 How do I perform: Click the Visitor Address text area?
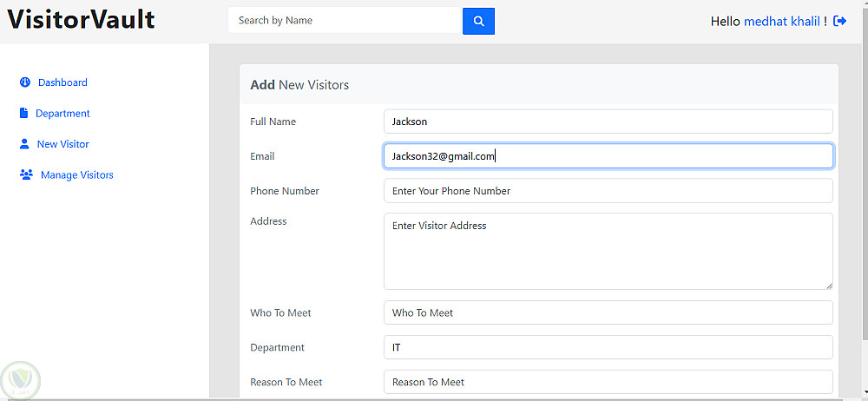(608, 251)
